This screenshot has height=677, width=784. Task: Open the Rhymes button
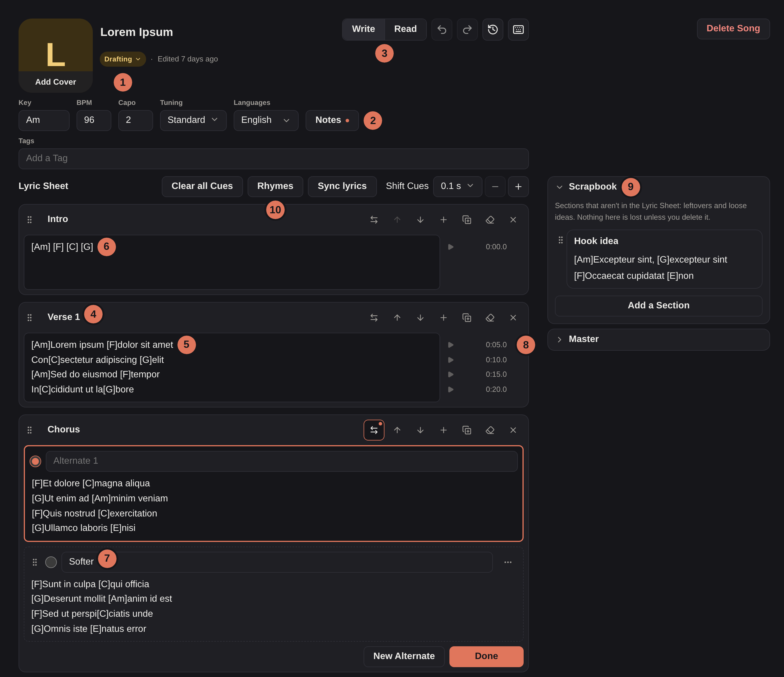[x=275, y=186]
